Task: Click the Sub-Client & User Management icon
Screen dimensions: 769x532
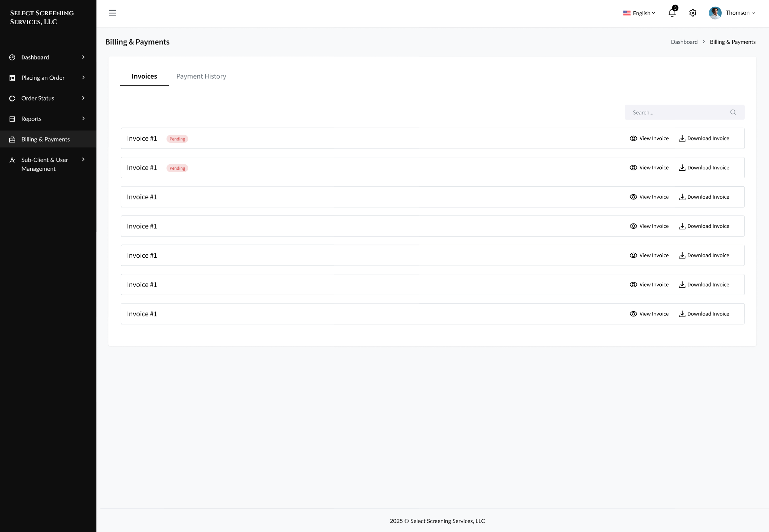Action: point(12,160)
